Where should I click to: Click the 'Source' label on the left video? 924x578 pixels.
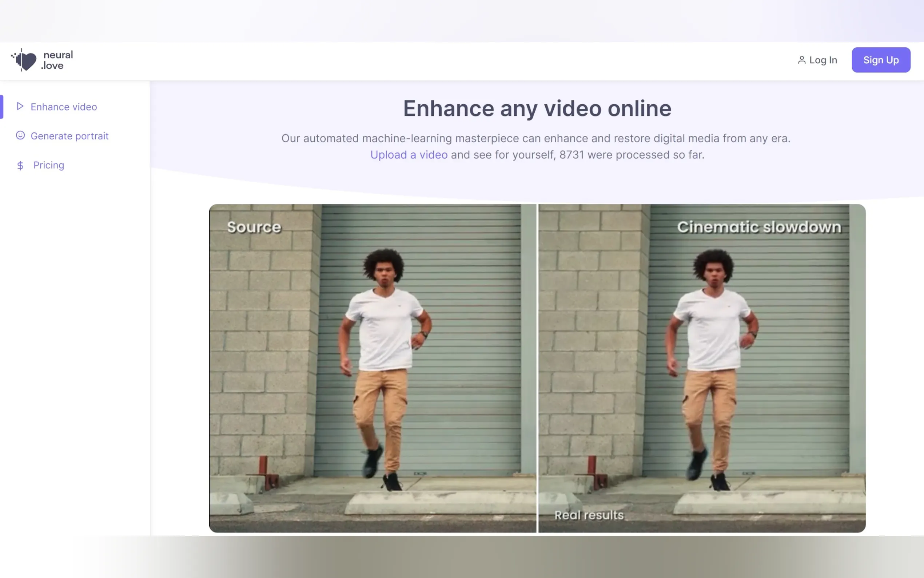coord(254,227)
